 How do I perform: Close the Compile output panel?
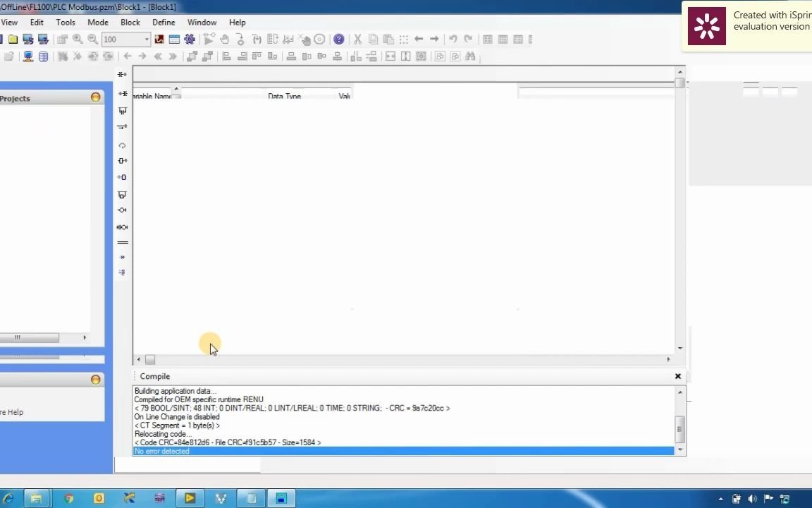click(x=677, y=376)
